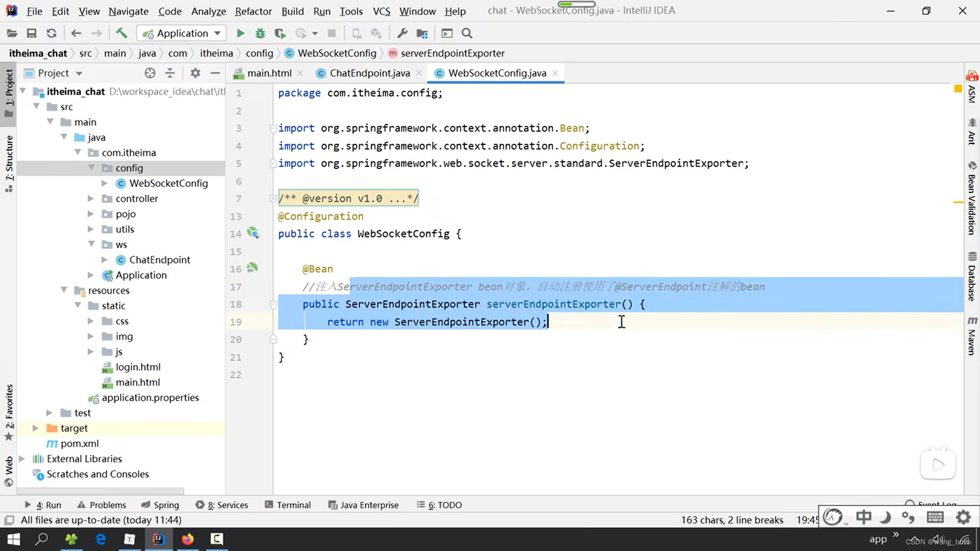Switch to the ChatEndpoint.java tab
Viewport: 980px width, 551px height.
point(369,73)
